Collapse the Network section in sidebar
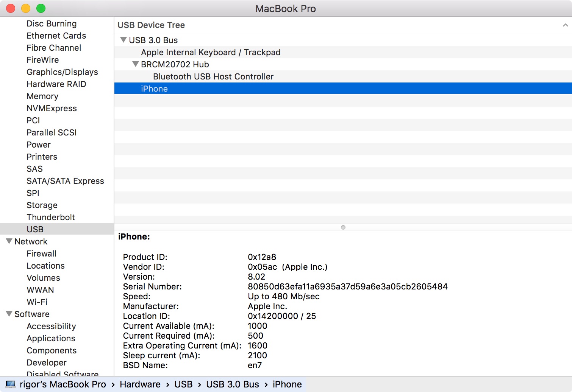 (9, 241)
